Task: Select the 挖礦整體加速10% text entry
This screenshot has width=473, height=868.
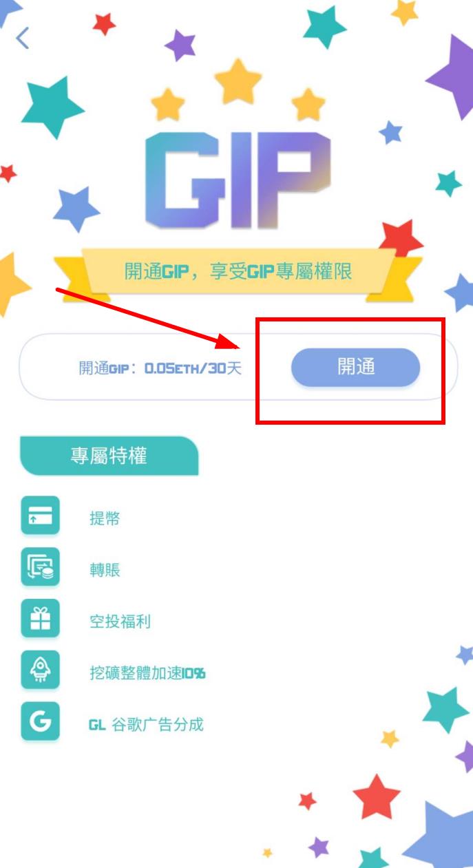Action: point(147,673)
